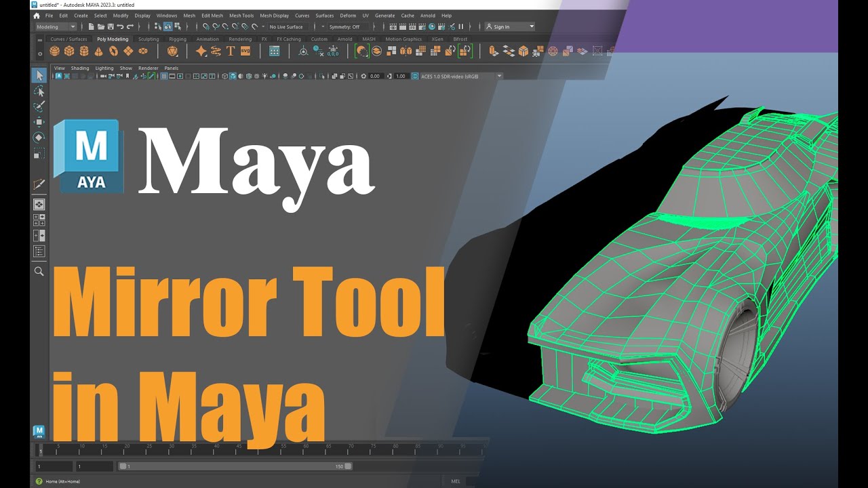Click the viewport gamma 1.00 field
This screenshot has width=868, height=488.
pyautogui.click(x=401, y=76)
